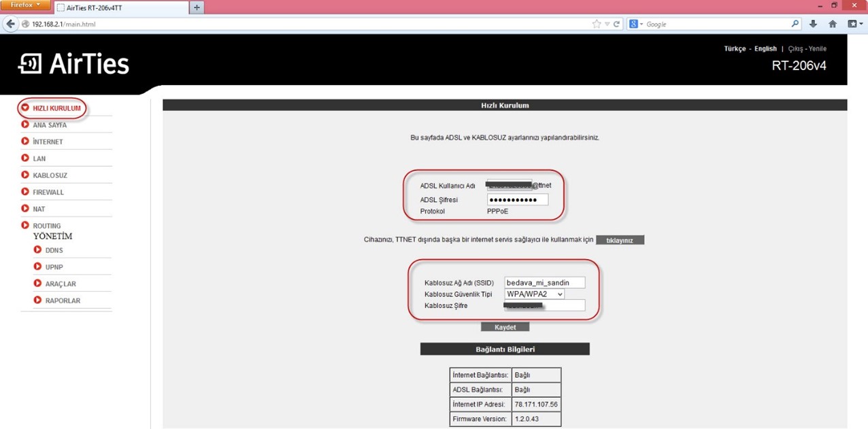The width and height of the screenshot is (868, 429).
Task: Open the İNTERNET menu section
Action: click(48, 142)
